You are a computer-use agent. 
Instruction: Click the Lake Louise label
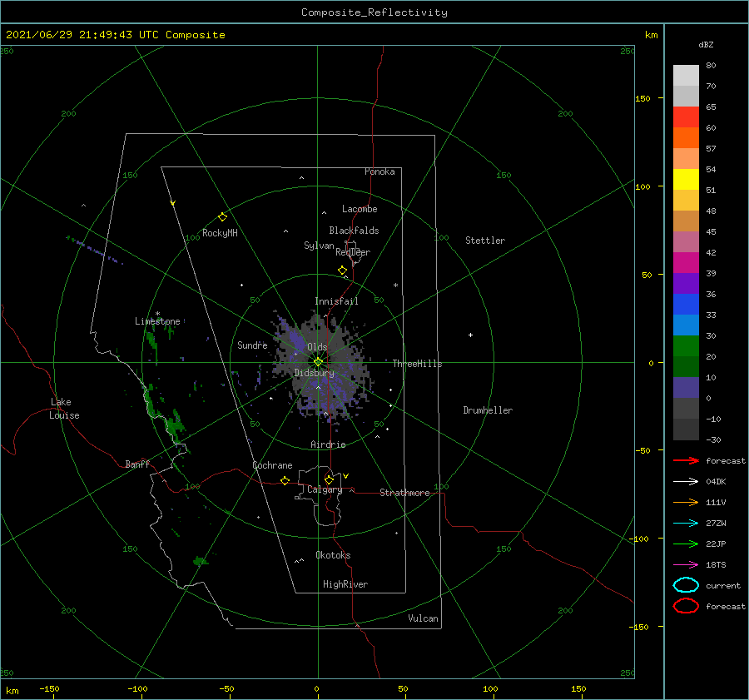coord(64,409)
